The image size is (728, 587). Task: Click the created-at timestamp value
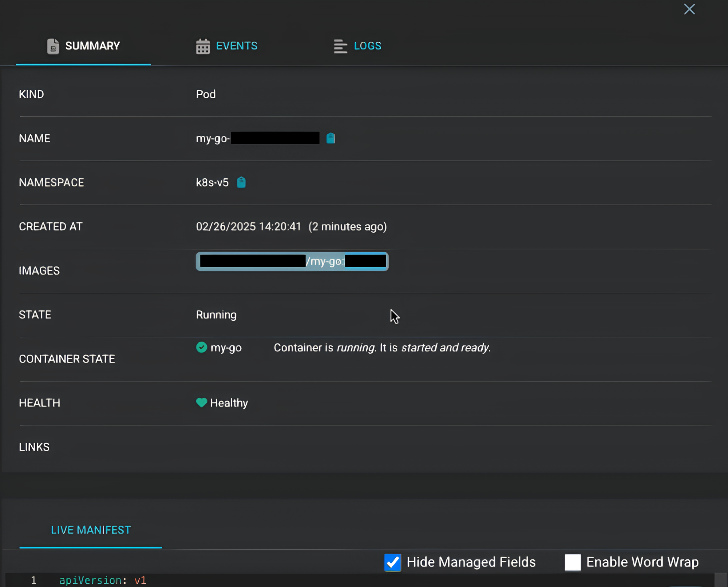tap(248, 227)
